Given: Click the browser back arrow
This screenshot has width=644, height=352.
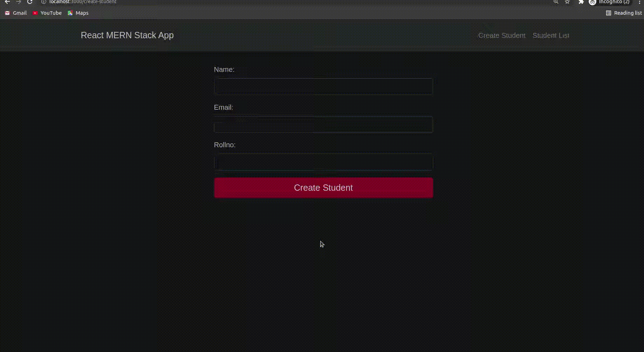Looking at the screenshot, I should pos(7,2).
